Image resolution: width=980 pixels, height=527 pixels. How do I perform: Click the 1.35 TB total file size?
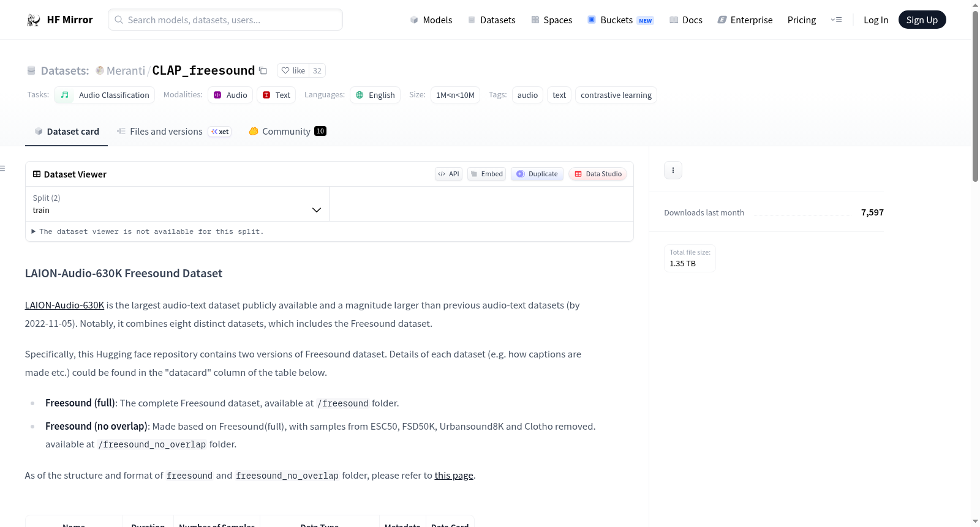682,264
